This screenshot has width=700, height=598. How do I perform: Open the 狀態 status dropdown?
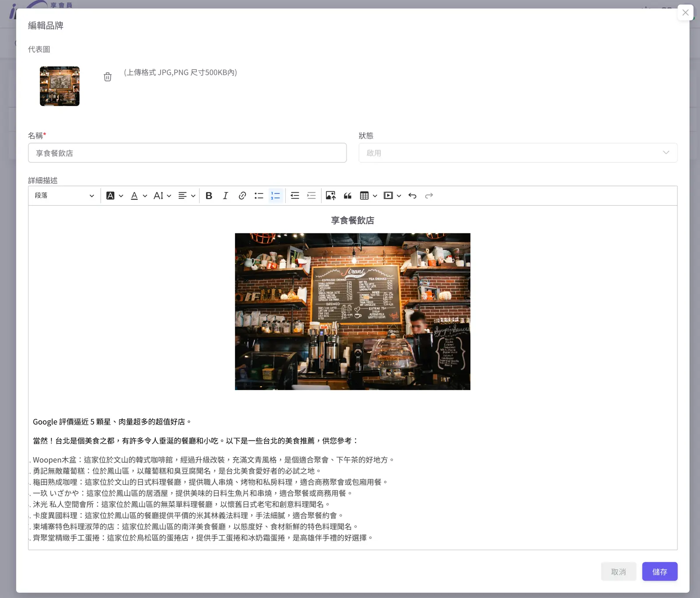point(518,153)
